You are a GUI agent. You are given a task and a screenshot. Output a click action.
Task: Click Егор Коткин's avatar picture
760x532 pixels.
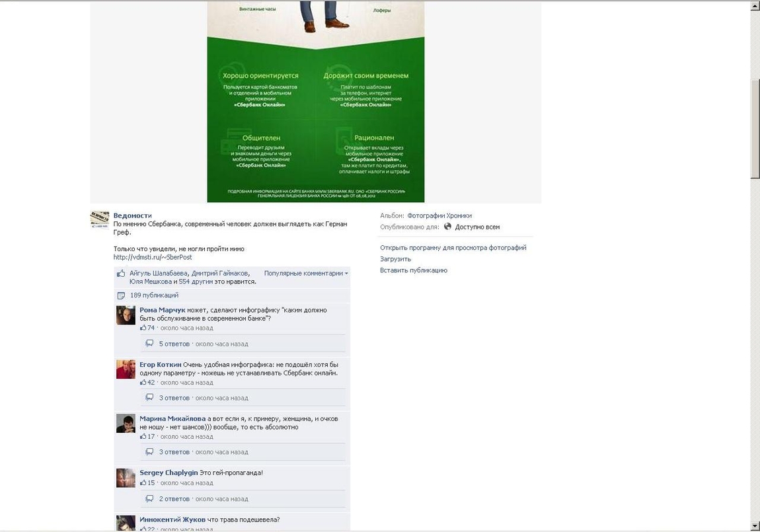126,369
